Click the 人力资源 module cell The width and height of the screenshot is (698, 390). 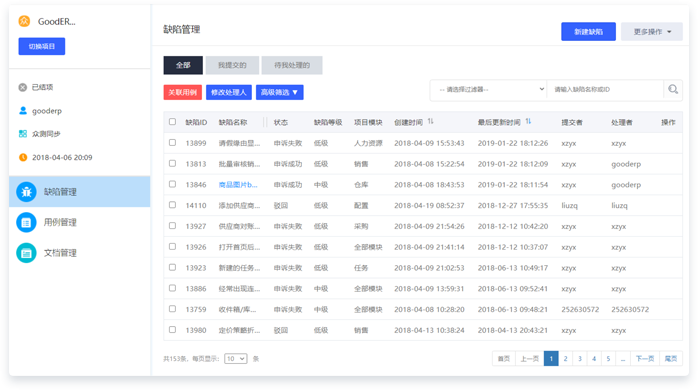point(368,143)
